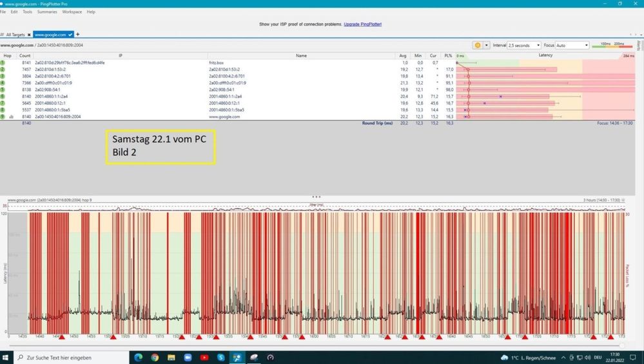
Task: Open File Explorer from the taskbar
Action: (x=171, y=358)
